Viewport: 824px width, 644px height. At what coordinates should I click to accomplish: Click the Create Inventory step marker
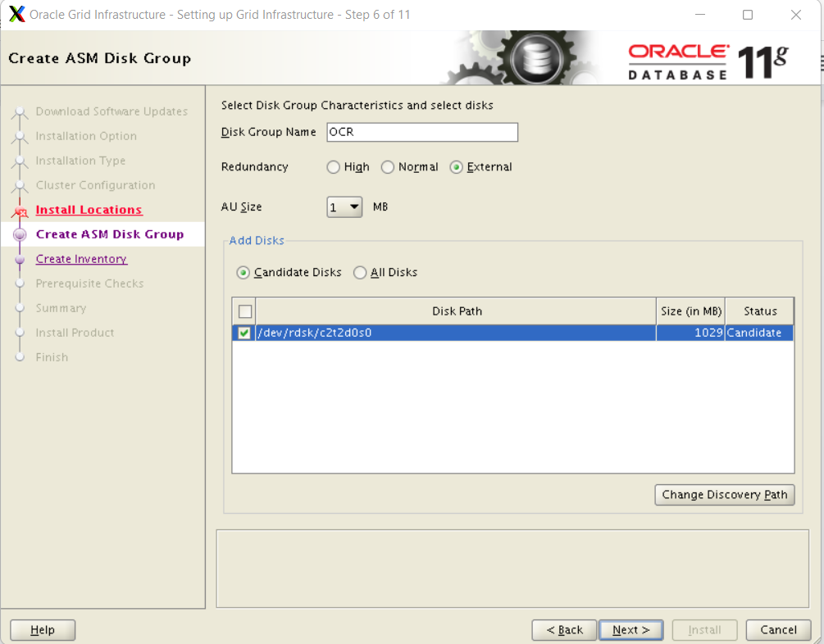coord(20,260)
